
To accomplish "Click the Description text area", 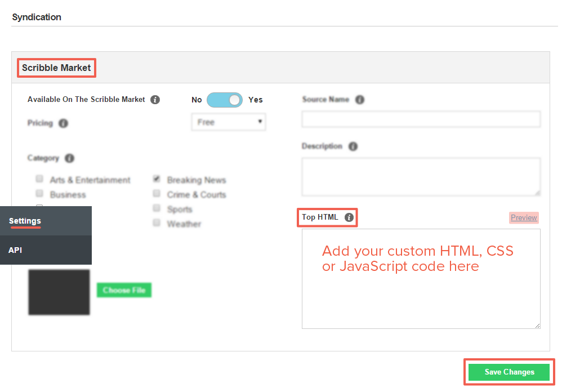I will pos(421,177).
